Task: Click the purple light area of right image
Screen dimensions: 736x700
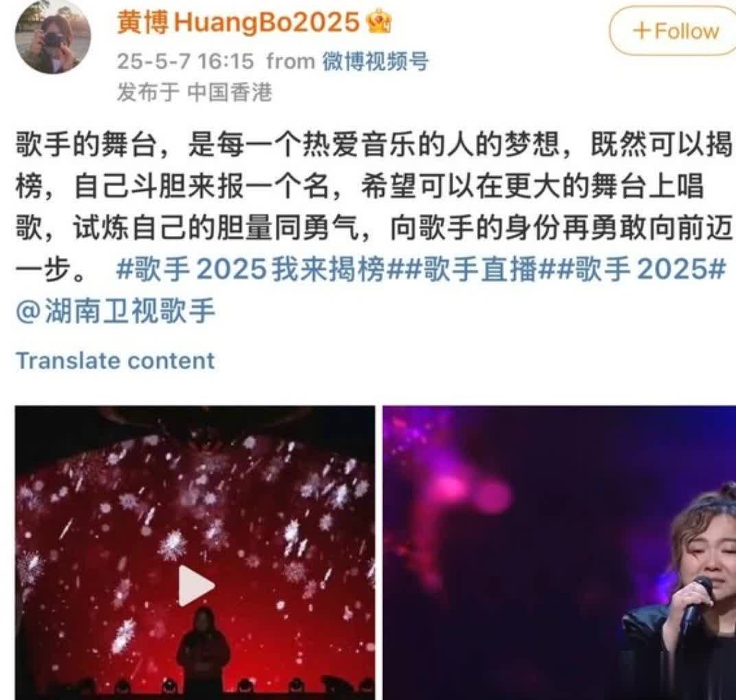Action: pos(470,493)
